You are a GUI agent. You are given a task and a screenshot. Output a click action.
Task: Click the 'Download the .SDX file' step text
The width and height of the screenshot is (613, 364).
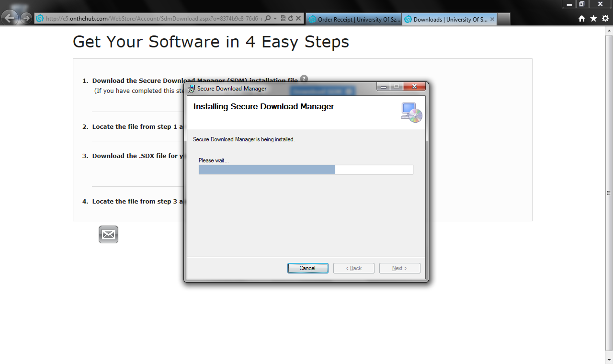(138, 156)
